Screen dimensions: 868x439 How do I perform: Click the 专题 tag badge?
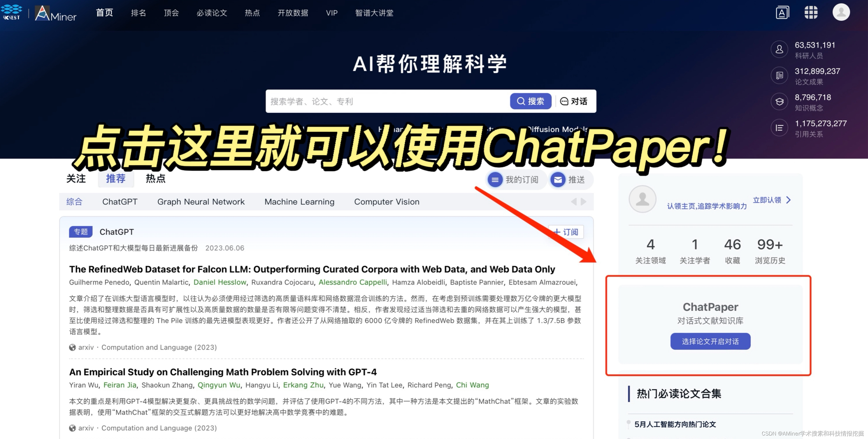click(80, 232)
